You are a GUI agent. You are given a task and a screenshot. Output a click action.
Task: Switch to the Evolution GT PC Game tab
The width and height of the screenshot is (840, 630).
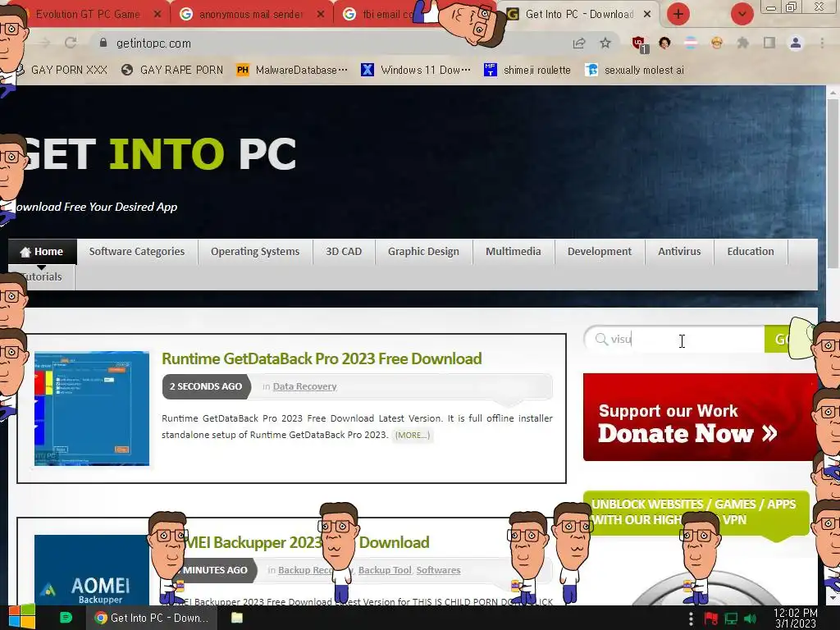pyautogui.click(x=89, y=14)
